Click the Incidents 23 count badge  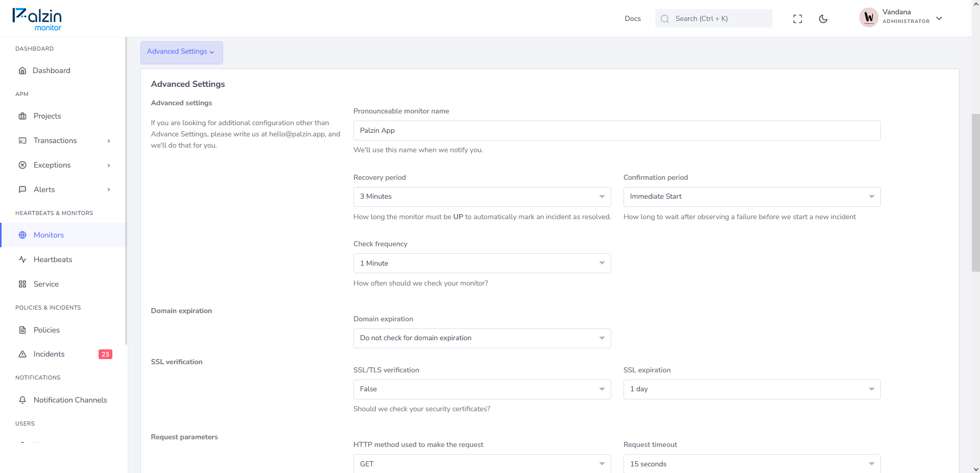105,354
